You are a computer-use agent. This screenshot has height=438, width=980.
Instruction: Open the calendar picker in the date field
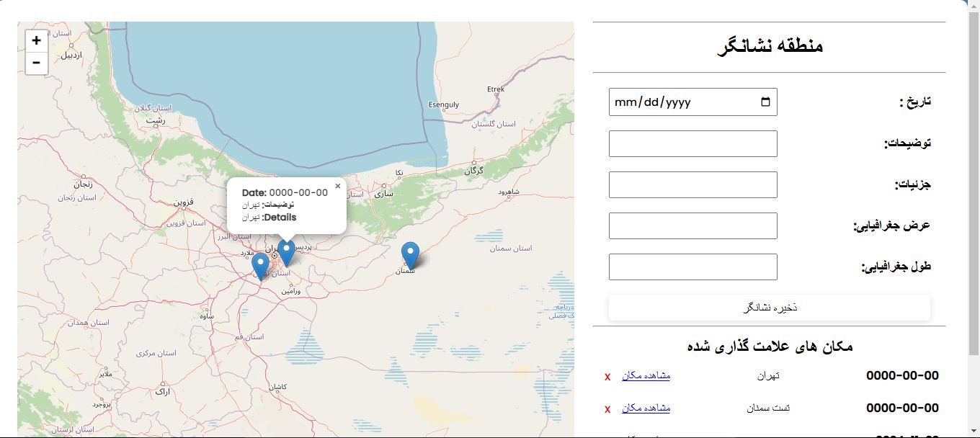(765, 102)
